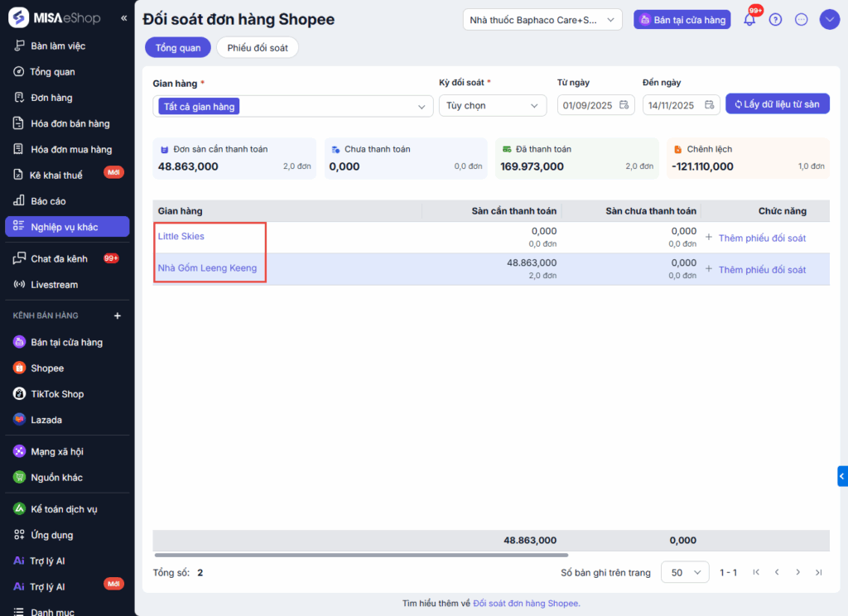The height and width of the screenshot is (616, 848).
Task: Expand the Gian hàng dropdown
Action: pos(293,107)
